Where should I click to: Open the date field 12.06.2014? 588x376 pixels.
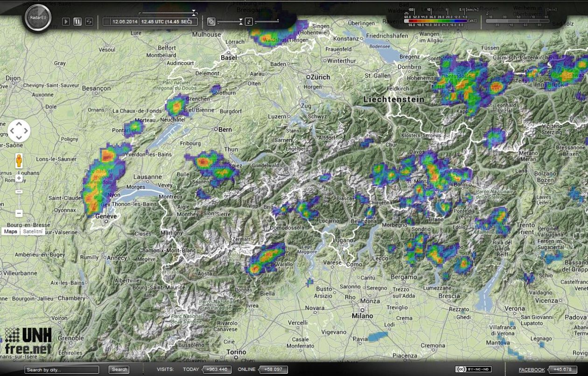125,21
